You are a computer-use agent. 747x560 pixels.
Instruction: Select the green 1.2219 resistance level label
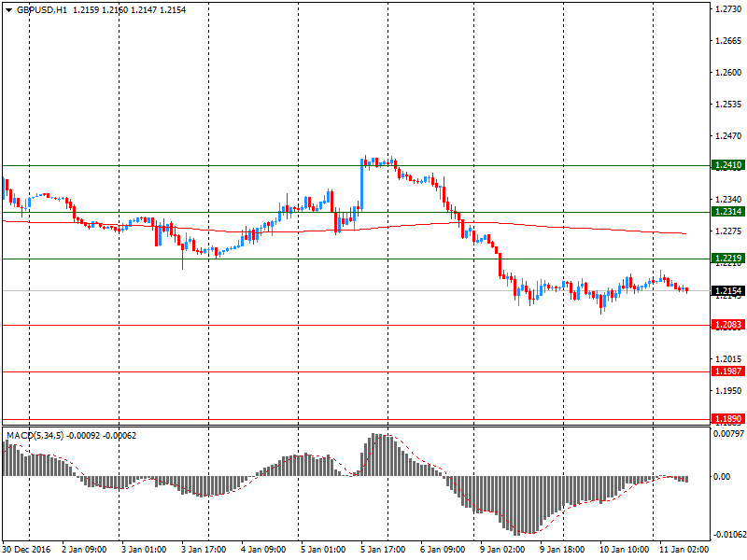point(728,259)
